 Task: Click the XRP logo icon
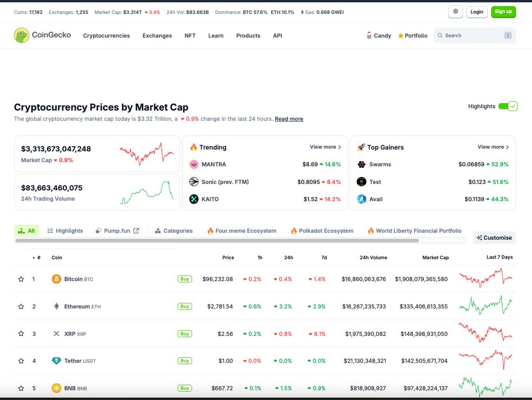point(56,334)
